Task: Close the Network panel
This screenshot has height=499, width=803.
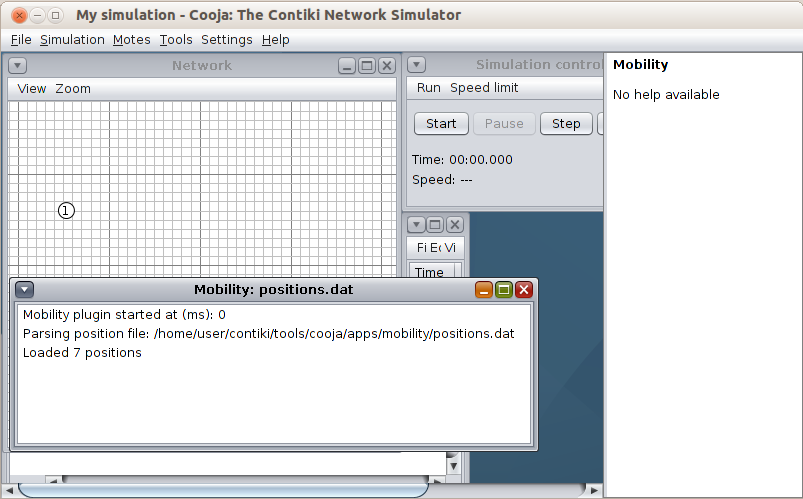Action: 386,66
